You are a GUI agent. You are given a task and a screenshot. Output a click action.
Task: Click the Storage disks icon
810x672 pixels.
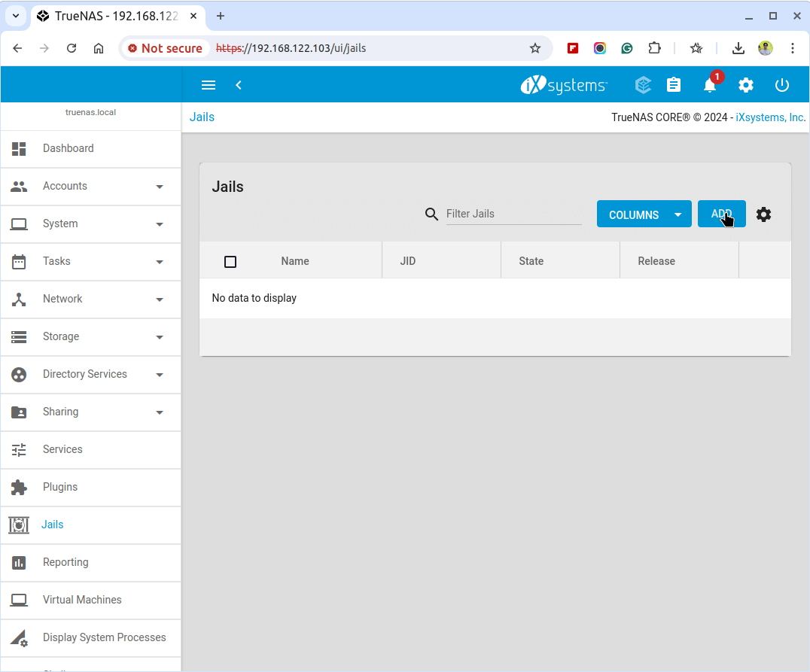19,337
